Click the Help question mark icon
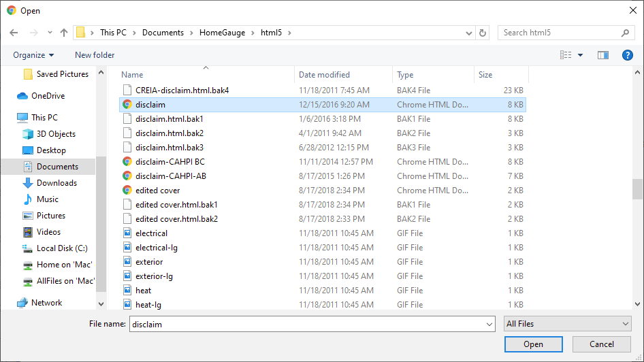Image resolution: width=644 pixels, height=362 pixels. (x=628, y=55)
